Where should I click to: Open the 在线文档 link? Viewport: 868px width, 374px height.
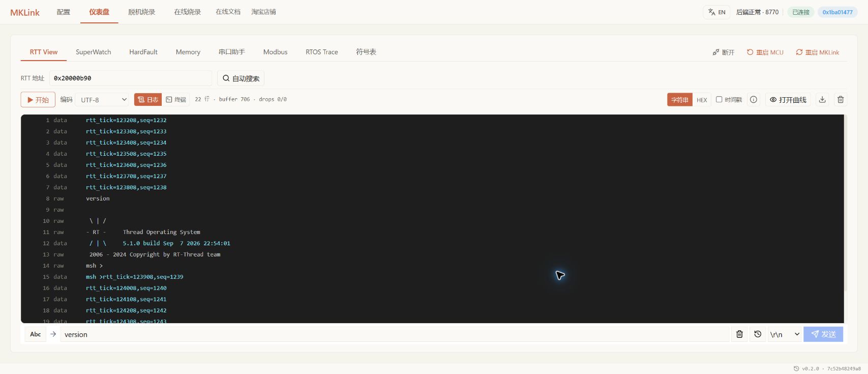(228, 12)
